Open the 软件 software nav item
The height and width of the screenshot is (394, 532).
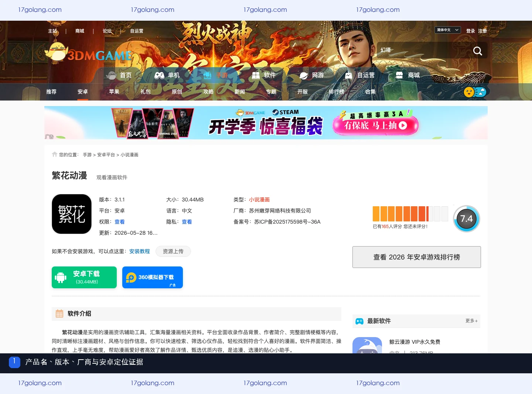pos(264,75)
